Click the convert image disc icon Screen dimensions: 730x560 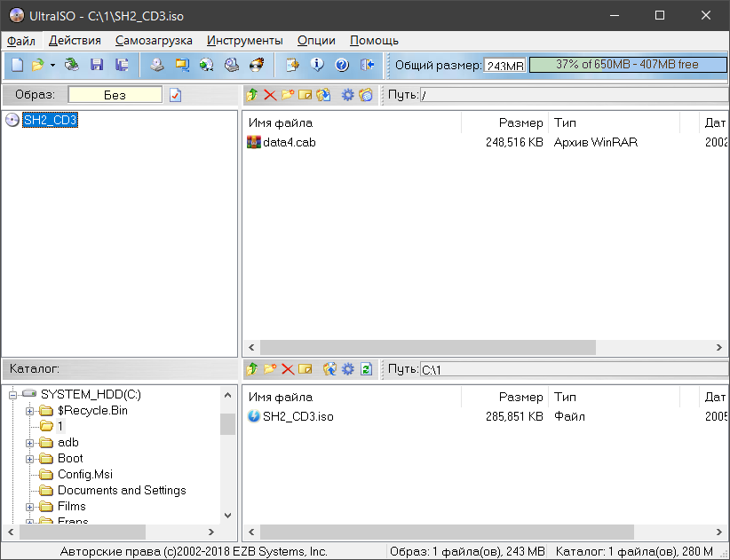[206, 65]
